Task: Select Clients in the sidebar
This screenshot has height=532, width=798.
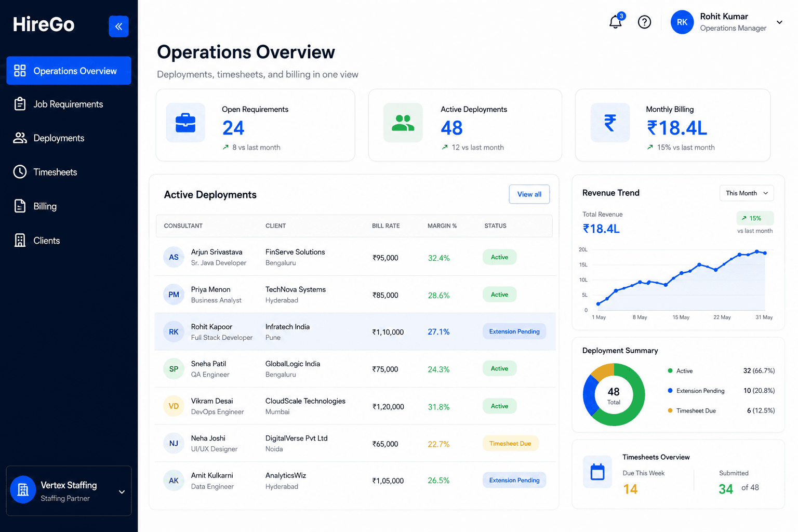Action: (69, 240)
